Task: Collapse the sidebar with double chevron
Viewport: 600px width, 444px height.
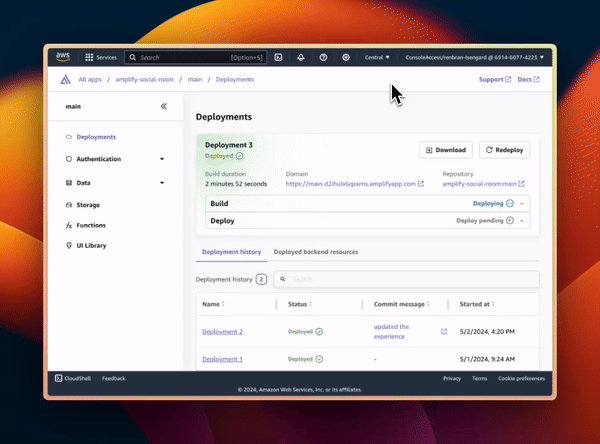Action: (164, 106)
